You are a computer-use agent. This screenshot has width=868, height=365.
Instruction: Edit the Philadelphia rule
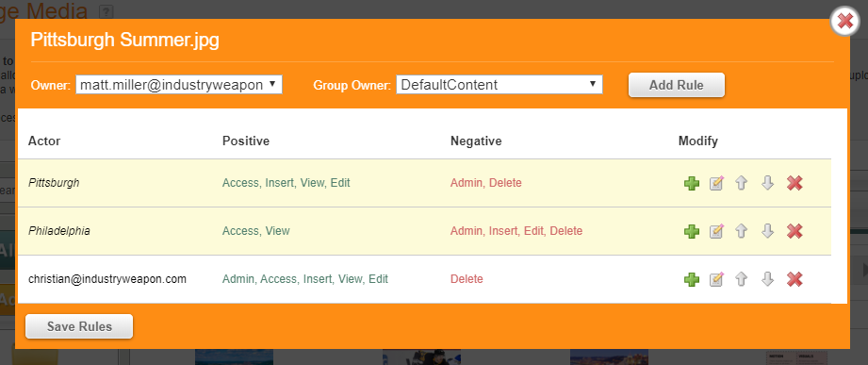[x=716, y=231]
